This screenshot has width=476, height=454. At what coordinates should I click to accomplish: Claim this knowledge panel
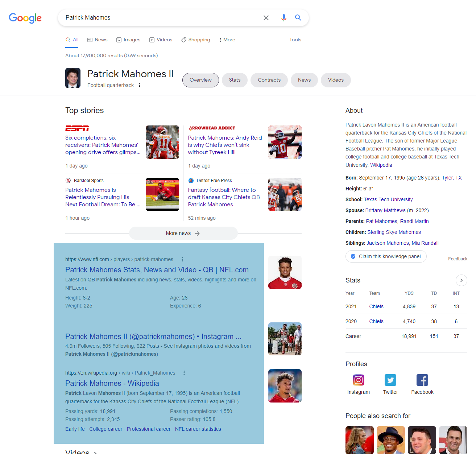coord(386,256)
